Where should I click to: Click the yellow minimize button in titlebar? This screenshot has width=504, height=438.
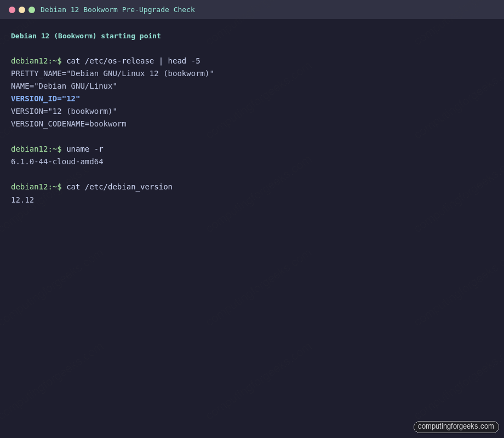(x=22, y=9)
